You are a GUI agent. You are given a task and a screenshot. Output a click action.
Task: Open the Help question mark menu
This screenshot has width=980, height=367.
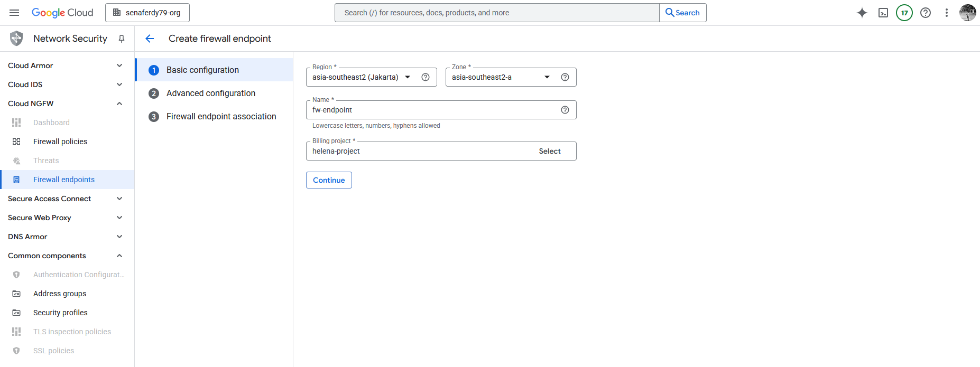point(925,13)
